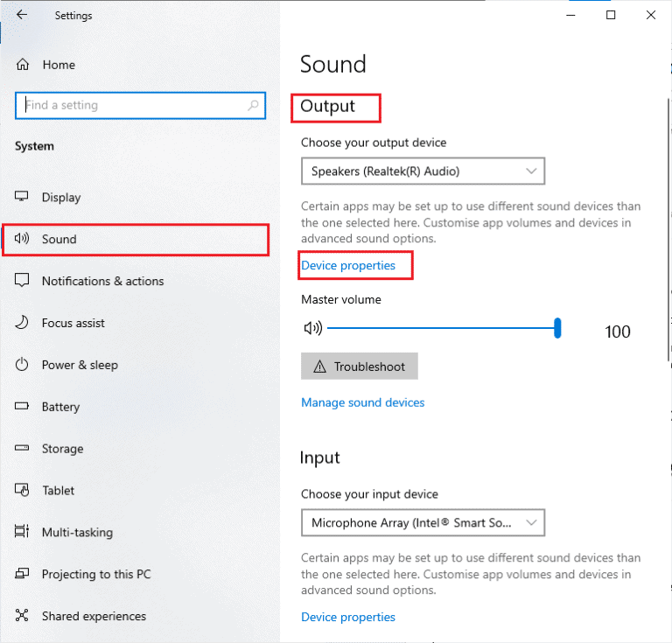The height and width of the screenshot is (643, 672).
Task: Click the back arrow in Settings header
Action: coord(22,15)
